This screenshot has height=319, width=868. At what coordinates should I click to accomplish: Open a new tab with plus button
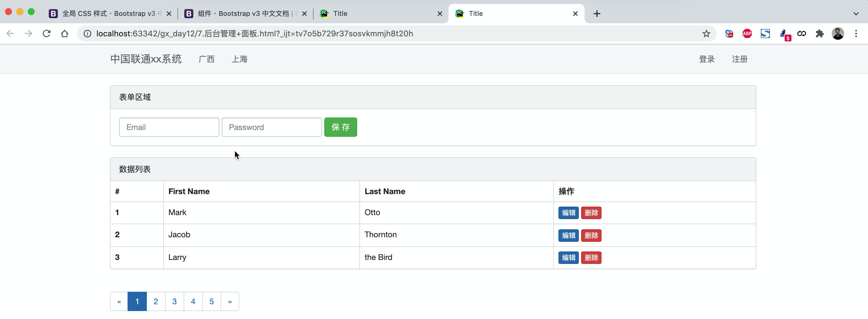pyautogui.click(x=597, y=14)
